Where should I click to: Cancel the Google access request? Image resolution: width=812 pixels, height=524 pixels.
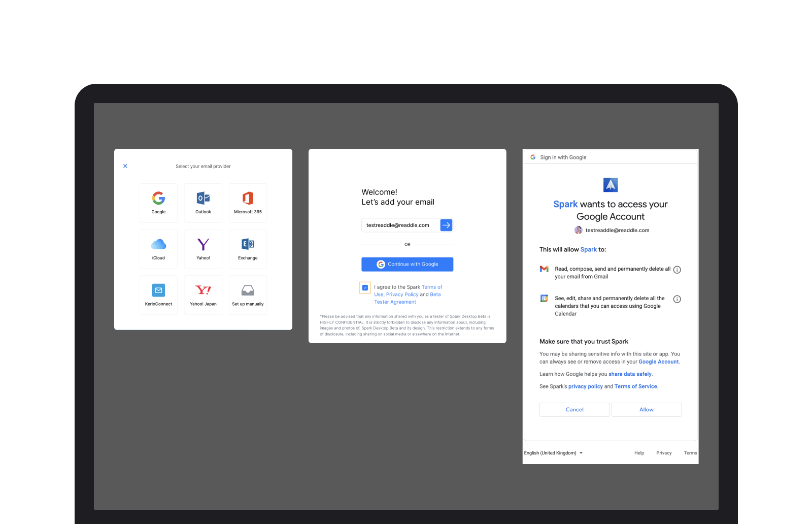click(574, 410)
